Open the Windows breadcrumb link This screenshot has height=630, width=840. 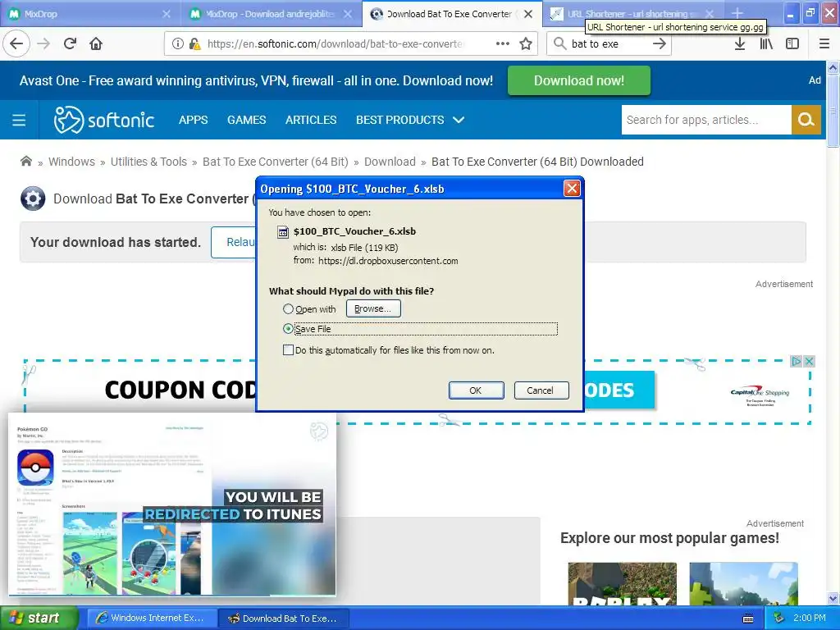(72, 162)
